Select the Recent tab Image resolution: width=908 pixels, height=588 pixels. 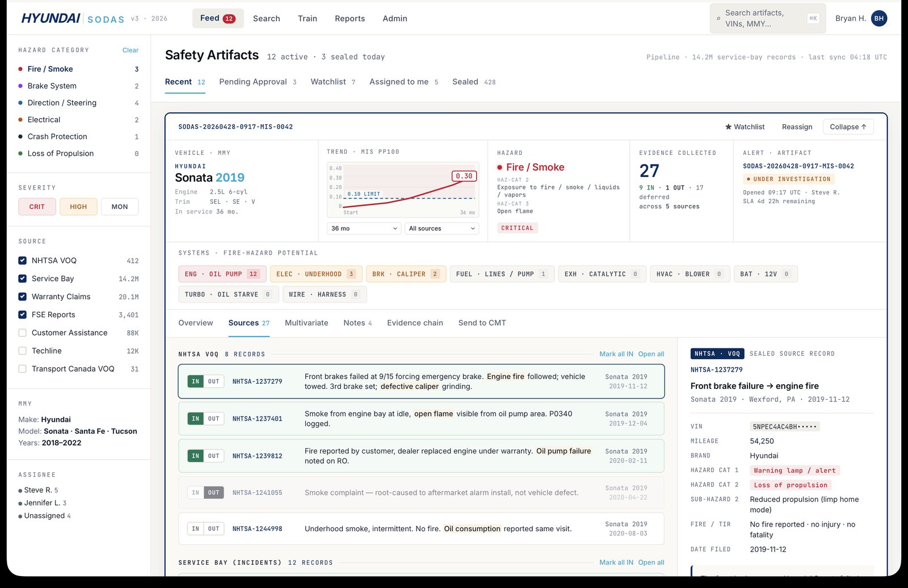pos(185,82)
